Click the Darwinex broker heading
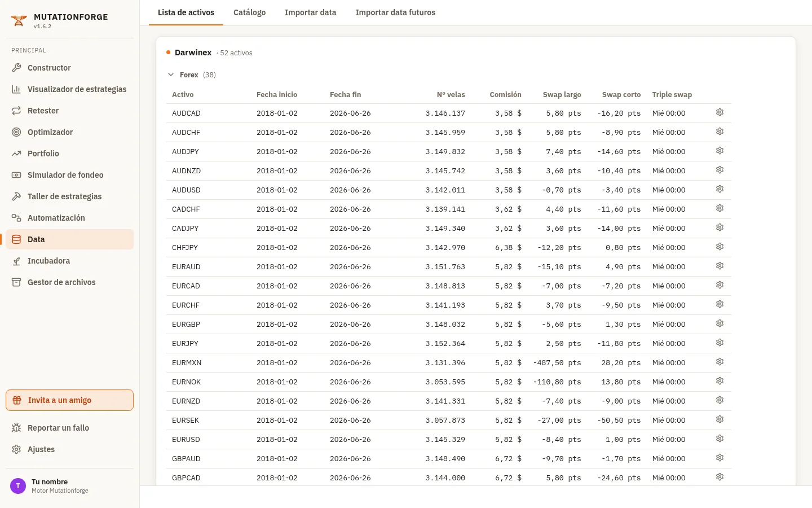The image size is (812, 508). click(x=193, y=52)
